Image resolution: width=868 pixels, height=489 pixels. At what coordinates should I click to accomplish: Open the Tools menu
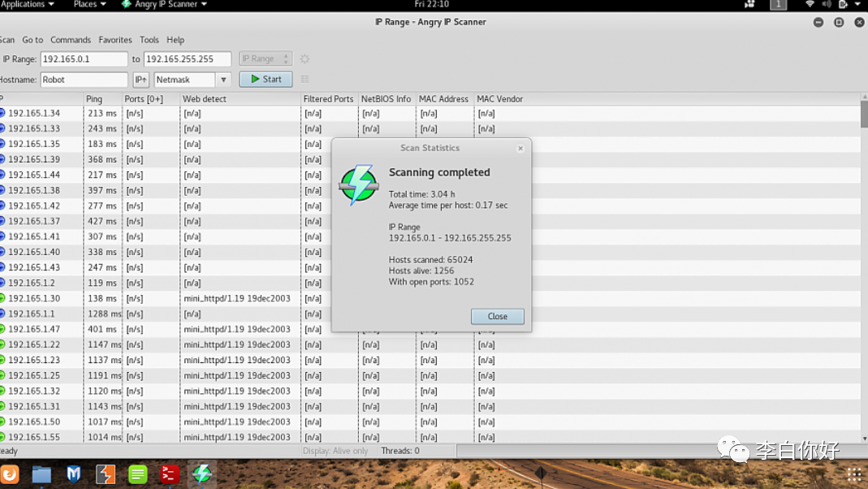(149, 40)
